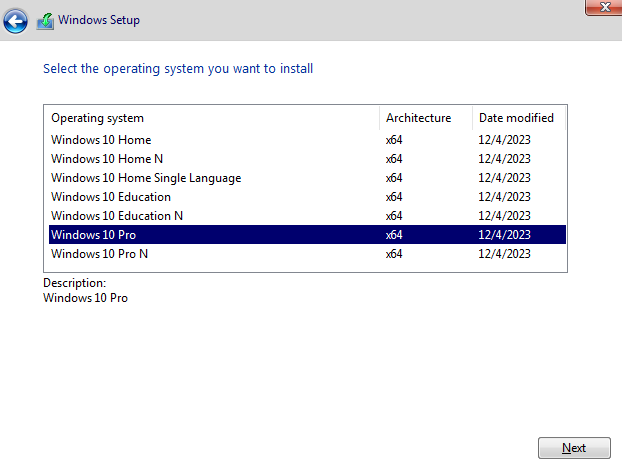622x462 pixels.
Task: Click date cell of Windows 10 Pro N
Action: click(x=504, y=253)
